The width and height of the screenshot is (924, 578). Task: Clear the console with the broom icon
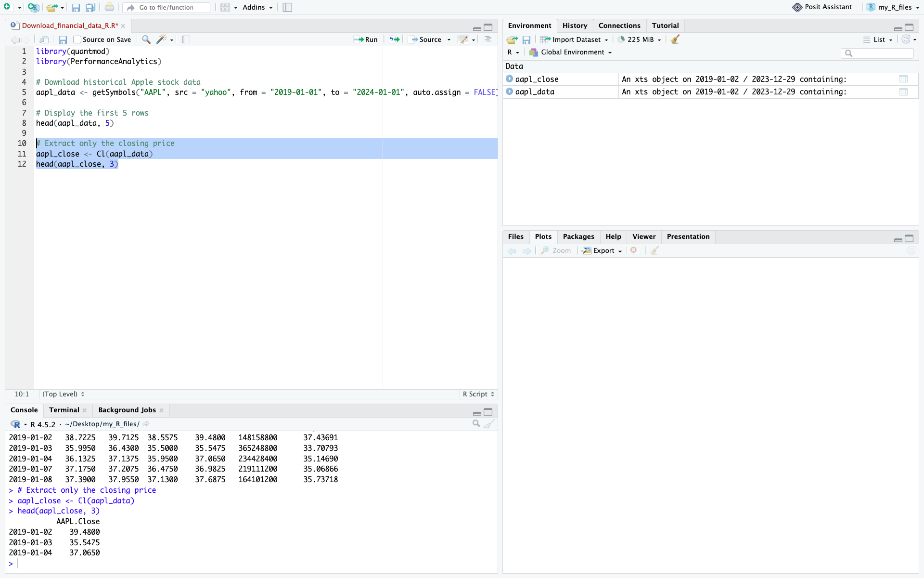pyautogui.click(x=489, y=424)
